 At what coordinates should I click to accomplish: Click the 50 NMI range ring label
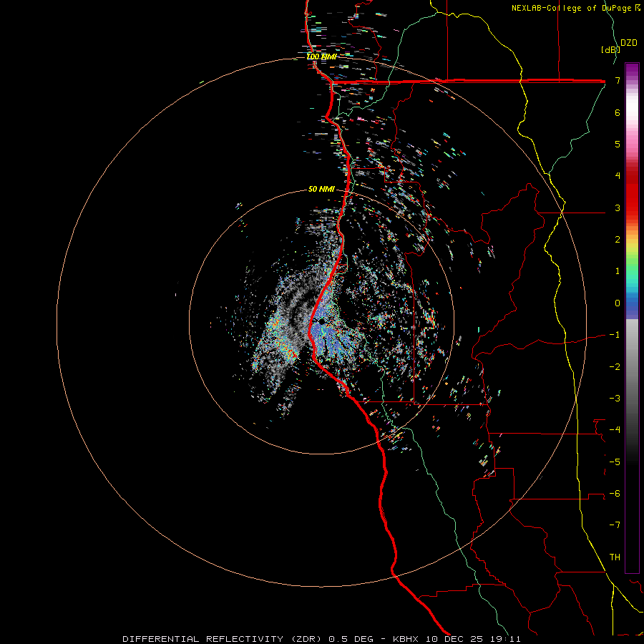(321, 189)
